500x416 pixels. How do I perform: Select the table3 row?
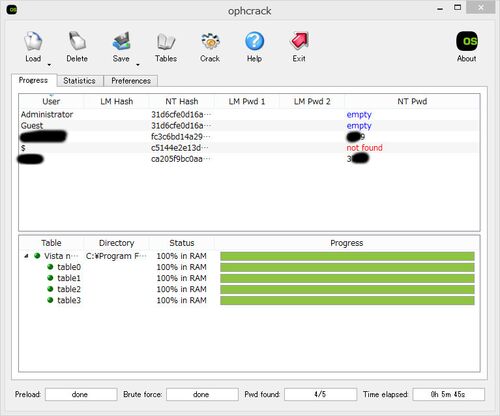pos(249,300)
